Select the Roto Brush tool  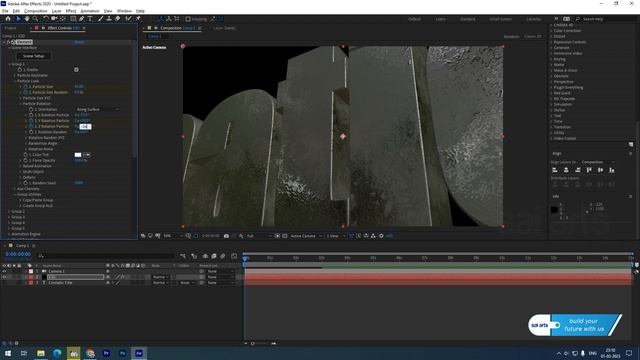tap(129, 19)
